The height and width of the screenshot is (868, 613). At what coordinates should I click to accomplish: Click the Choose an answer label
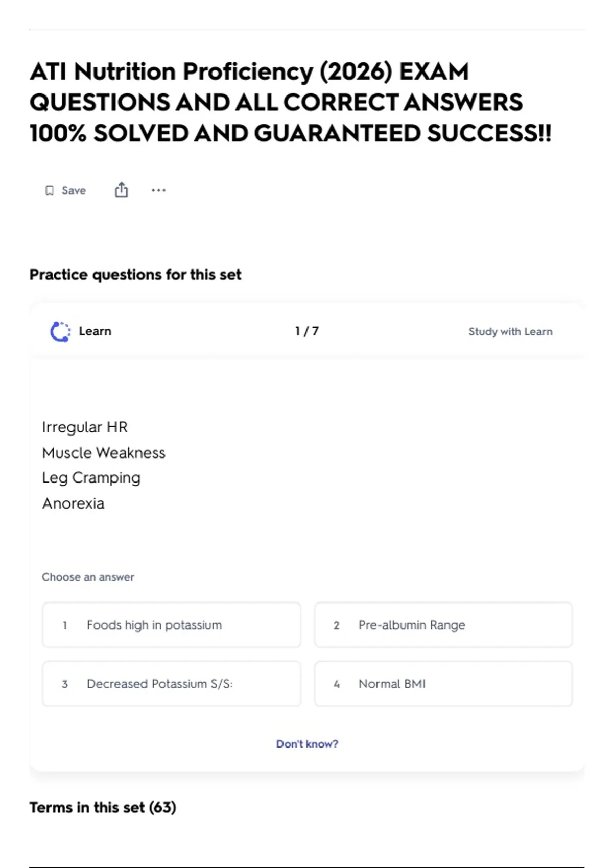(x=88, y=577)
